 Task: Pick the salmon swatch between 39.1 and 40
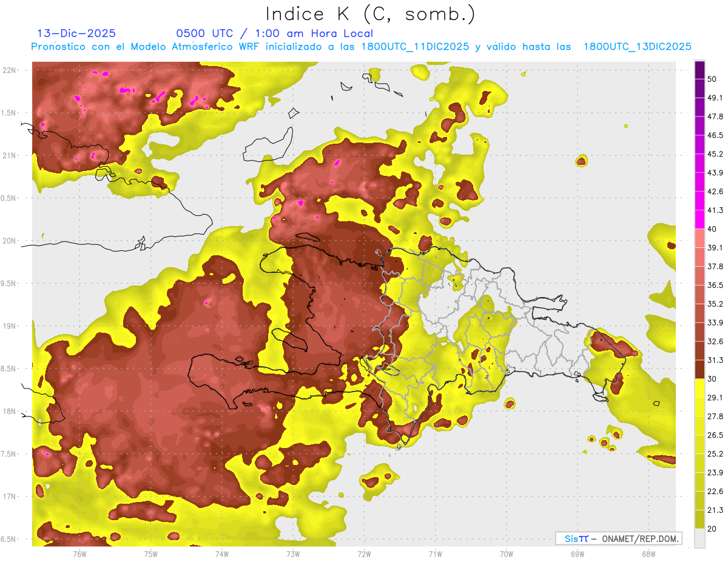pyautogui.click(x=699, y=238)
